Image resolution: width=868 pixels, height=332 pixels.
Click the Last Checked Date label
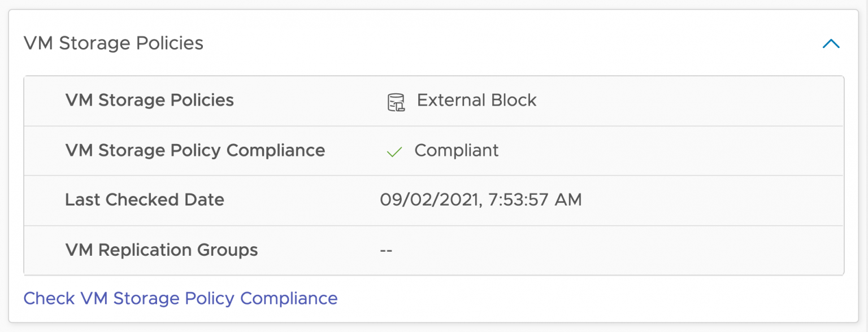point(145,200)
